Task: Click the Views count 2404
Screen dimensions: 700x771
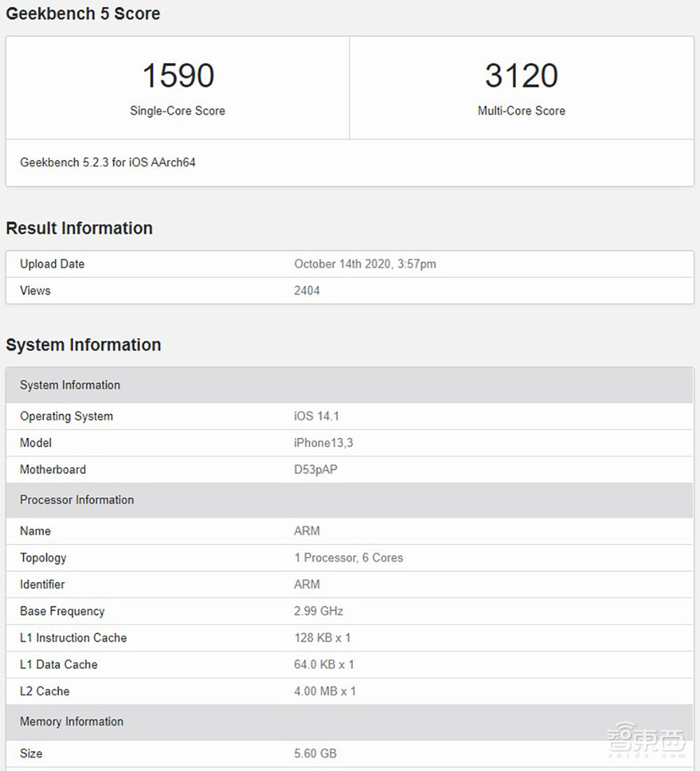Action: tap(307, 290)
